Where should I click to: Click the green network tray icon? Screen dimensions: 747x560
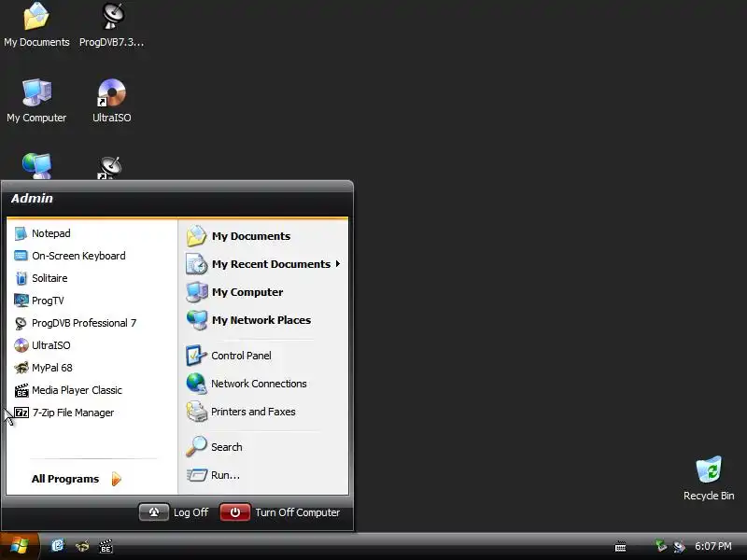[660, 546]
